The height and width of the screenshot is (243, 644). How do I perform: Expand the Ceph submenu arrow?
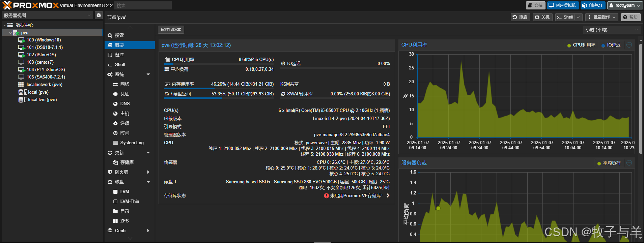148,231
